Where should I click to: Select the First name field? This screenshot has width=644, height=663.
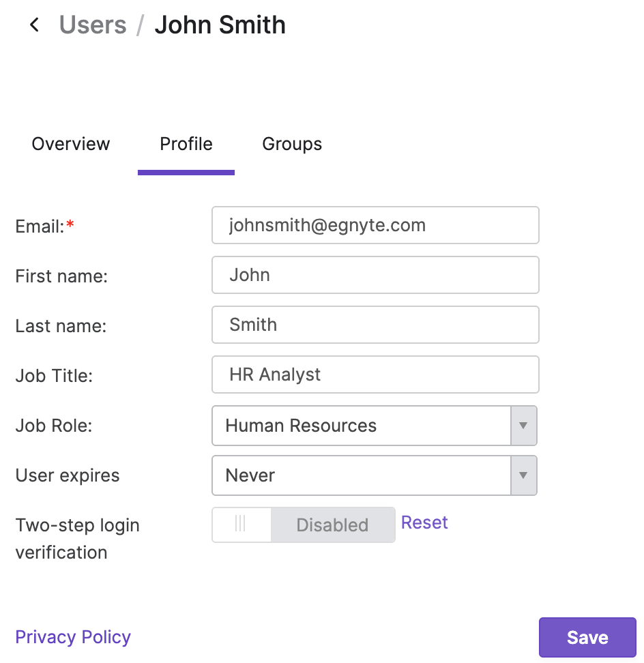(x=375, y=275)
